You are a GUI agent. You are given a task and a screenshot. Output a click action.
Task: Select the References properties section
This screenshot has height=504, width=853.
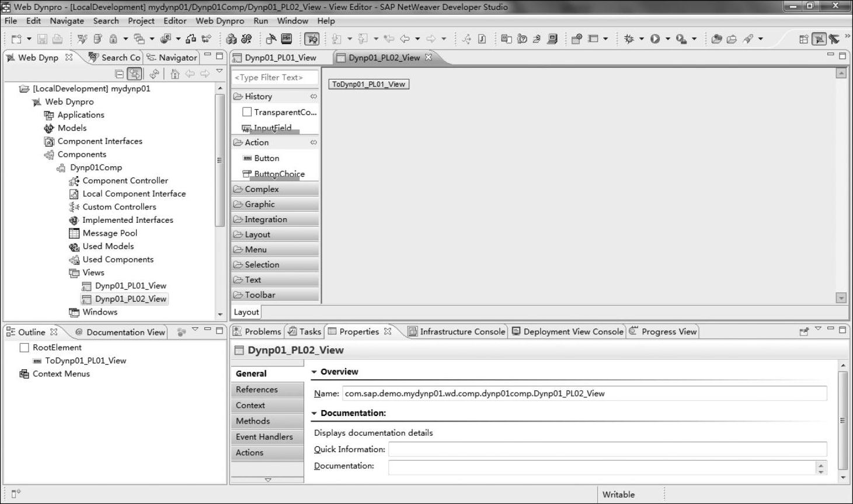point(267,390)
